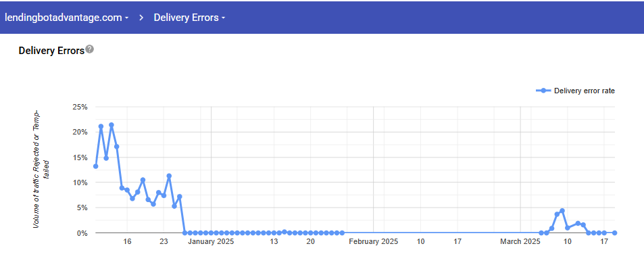Click the 0% y-axis label
Image resolution: width=644 pixels, height=269 pixels.
[82, 233]
